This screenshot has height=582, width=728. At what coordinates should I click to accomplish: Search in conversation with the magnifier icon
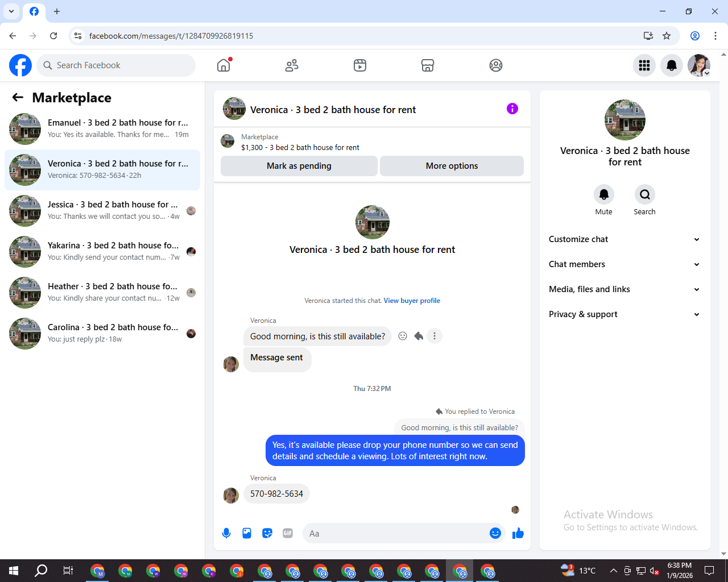tap(645, 194)
